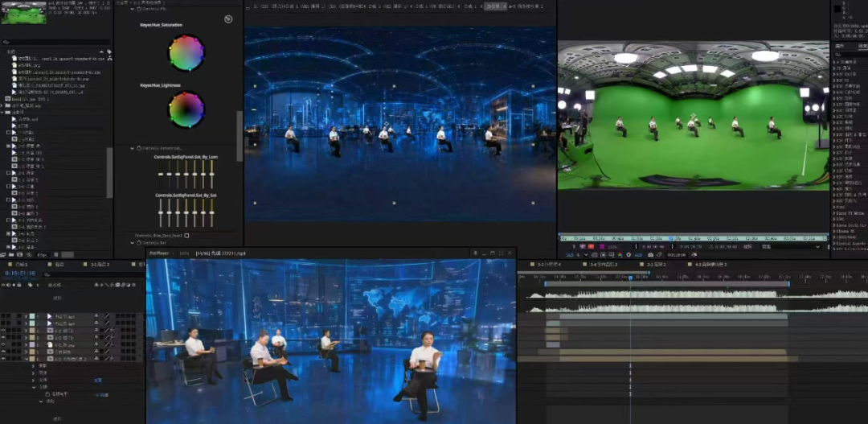Click the blue property value beside the stopwatch
Viewport: 868px width, 424px height.
[x=101, y=394]
